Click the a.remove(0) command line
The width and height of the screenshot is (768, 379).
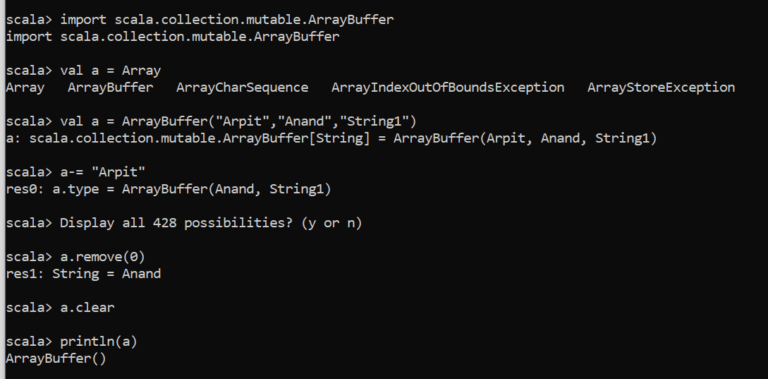coord(75,257)
